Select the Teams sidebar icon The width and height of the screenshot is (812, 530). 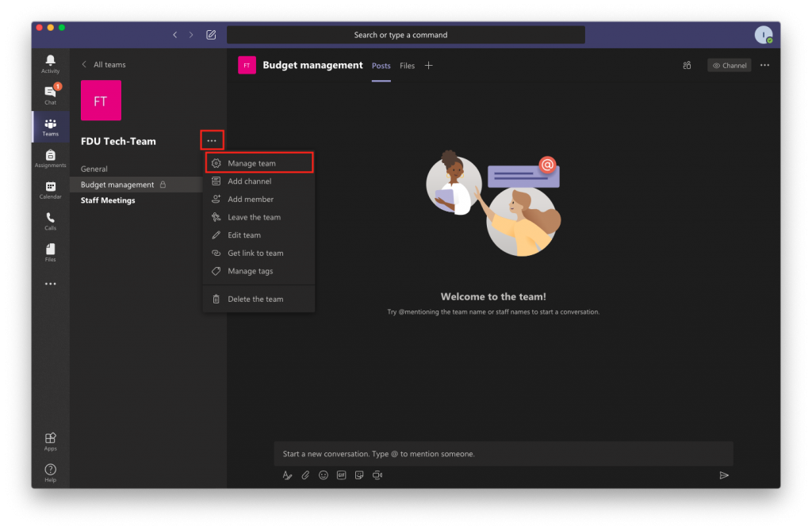(50, 127)
